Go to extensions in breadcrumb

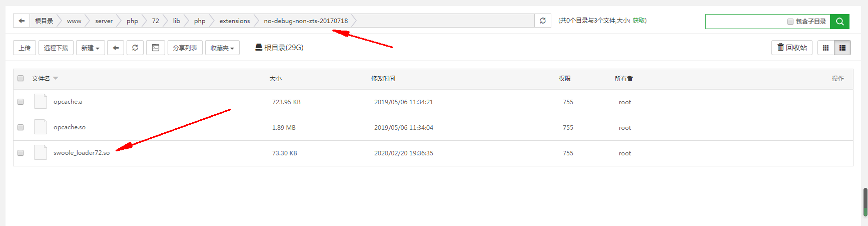point(235,21)
